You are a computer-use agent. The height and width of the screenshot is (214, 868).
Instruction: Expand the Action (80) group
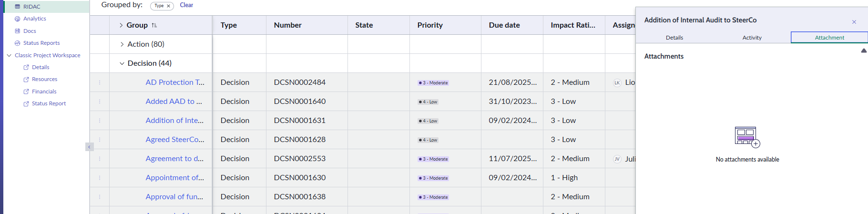click(x=122, y=44)
